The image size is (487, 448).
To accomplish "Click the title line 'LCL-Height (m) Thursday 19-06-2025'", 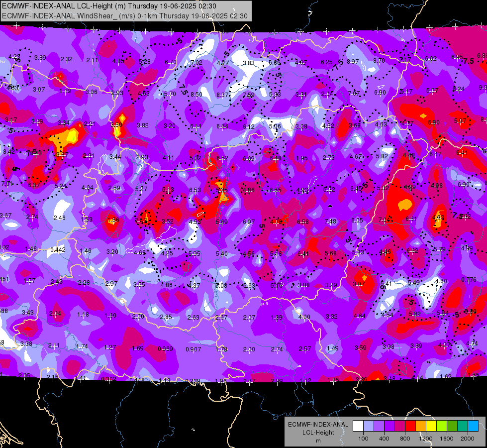I will 109,6.
